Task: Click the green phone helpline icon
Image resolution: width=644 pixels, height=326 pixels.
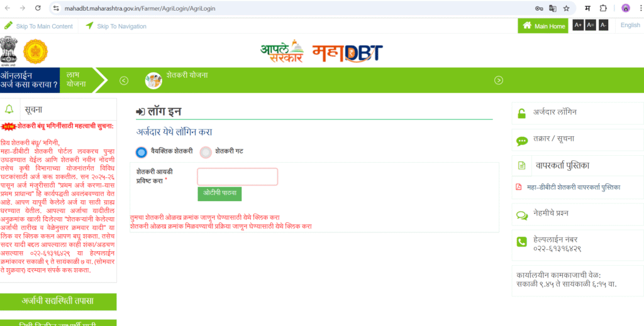Action: 521,242
